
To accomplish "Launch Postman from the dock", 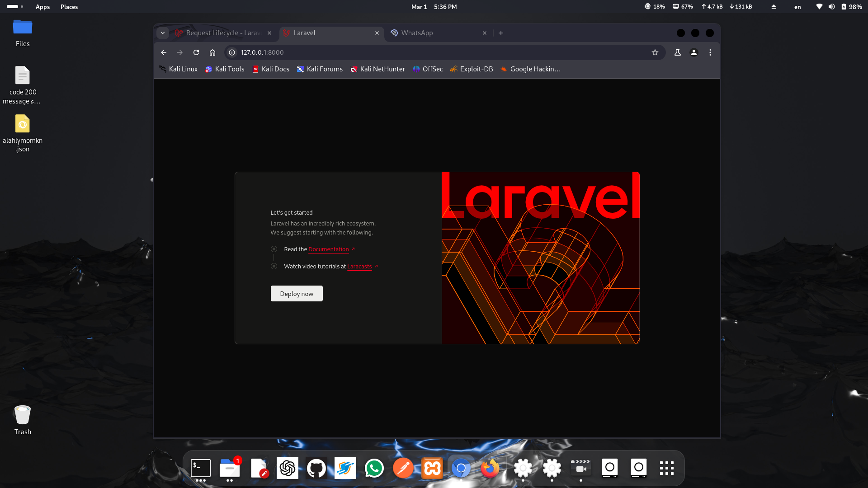I will tap(403, 468).
